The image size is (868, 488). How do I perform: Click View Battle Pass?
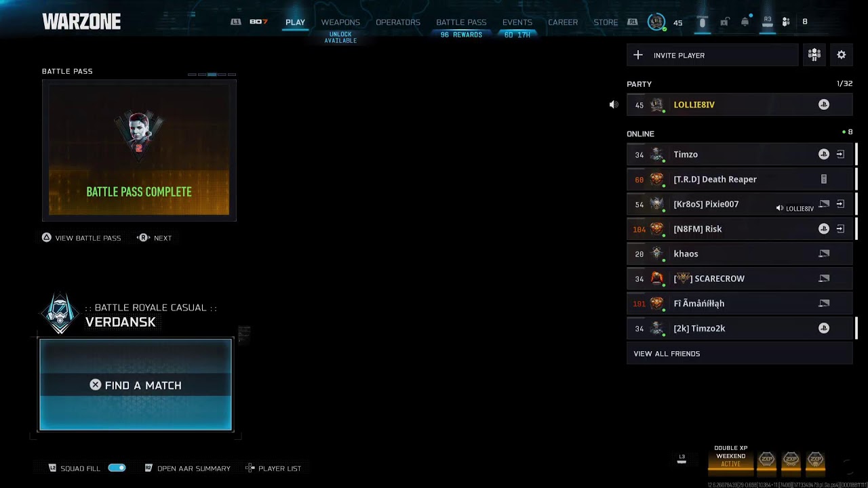coord(81,238)
